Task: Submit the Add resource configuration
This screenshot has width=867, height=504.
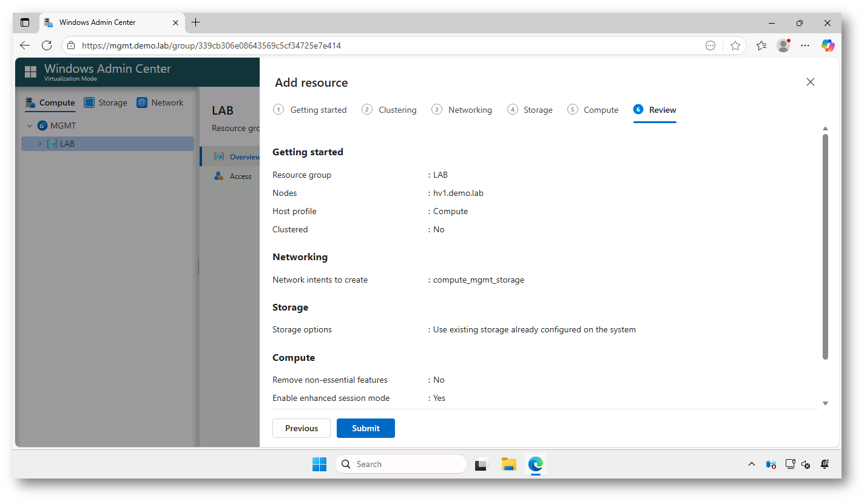Action: click(x=365, y=428)
